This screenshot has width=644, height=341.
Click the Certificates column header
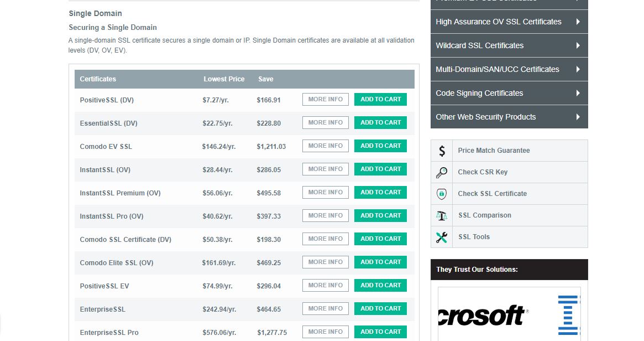98,79
